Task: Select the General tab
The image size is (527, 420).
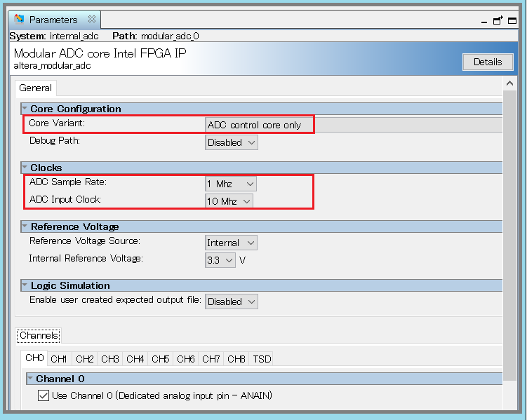Action: 35,88
